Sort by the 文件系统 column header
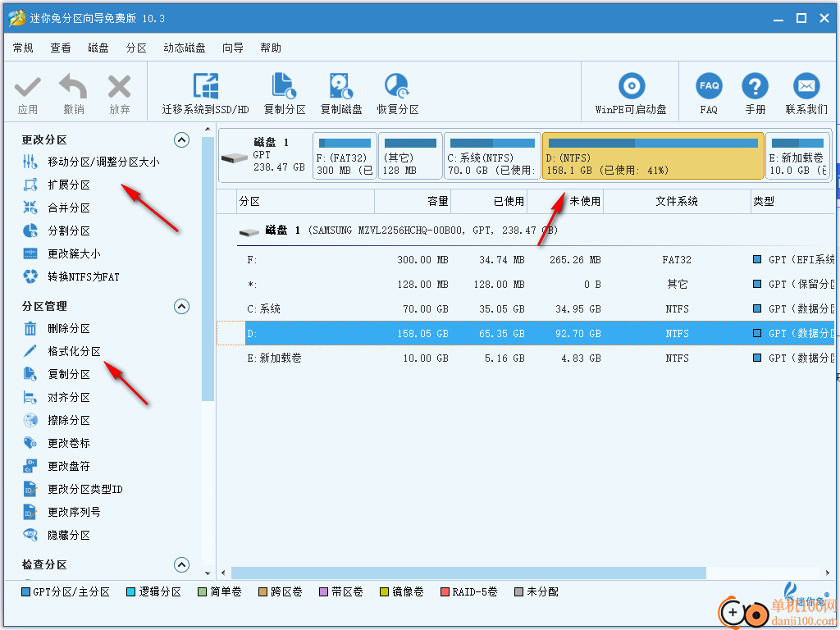 point(677,202)
